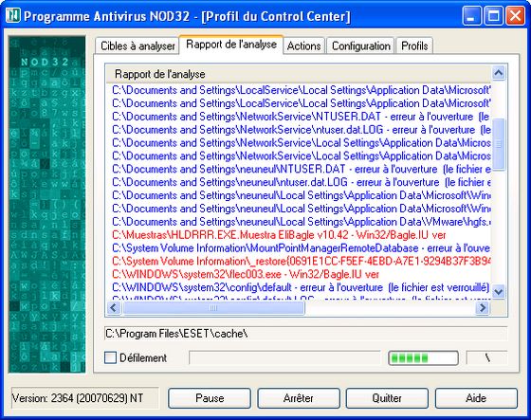Image resolution: width=531 pixels, height=420 pixels.
Task: Select the NetworkService\ntuser.dat.LOG row
Action: tap(301, 130)
